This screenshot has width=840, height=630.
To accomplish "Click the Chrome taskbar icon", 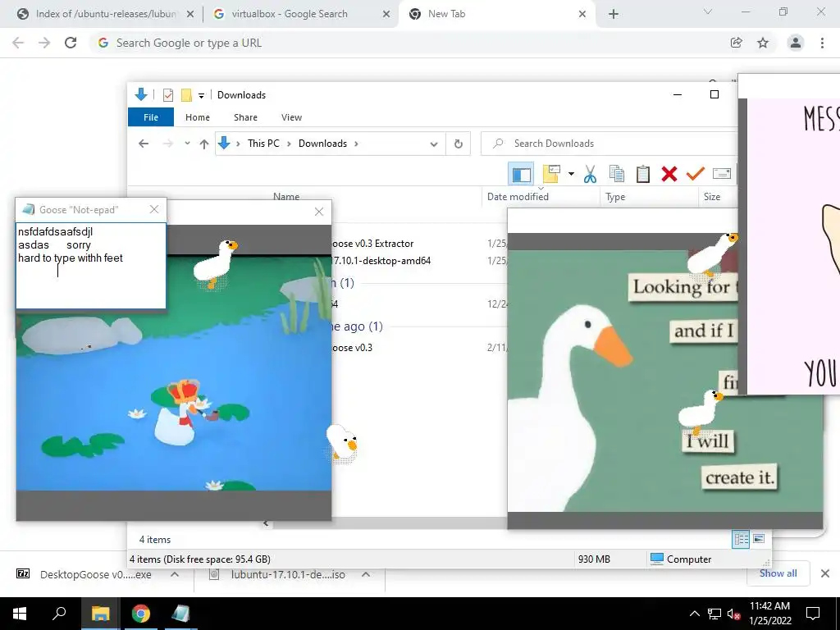I will (141, 614).
